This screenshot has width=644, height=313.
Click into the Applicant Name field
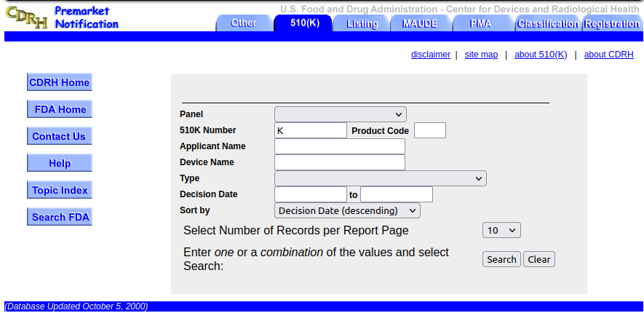click(x=339, y=146)
